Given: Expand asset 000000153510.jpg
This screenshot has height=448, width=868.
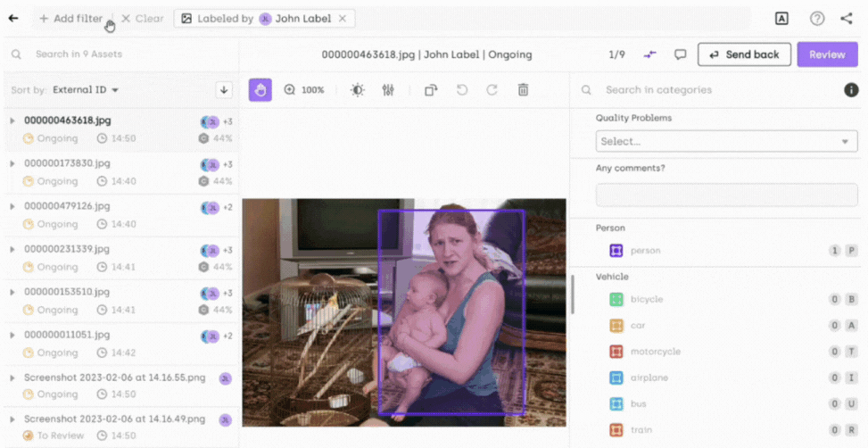Looking at the screenshot, I should [x=12, y=292].
